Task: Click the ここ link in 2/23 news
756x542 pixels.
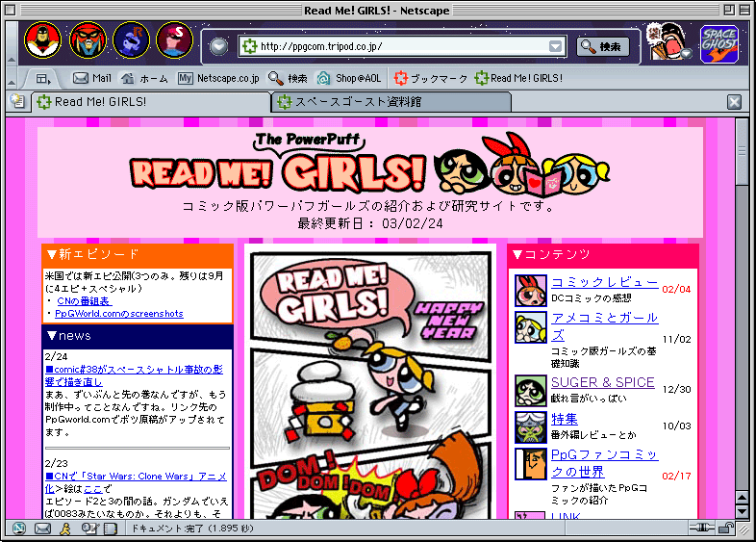Action: [92, 489]
